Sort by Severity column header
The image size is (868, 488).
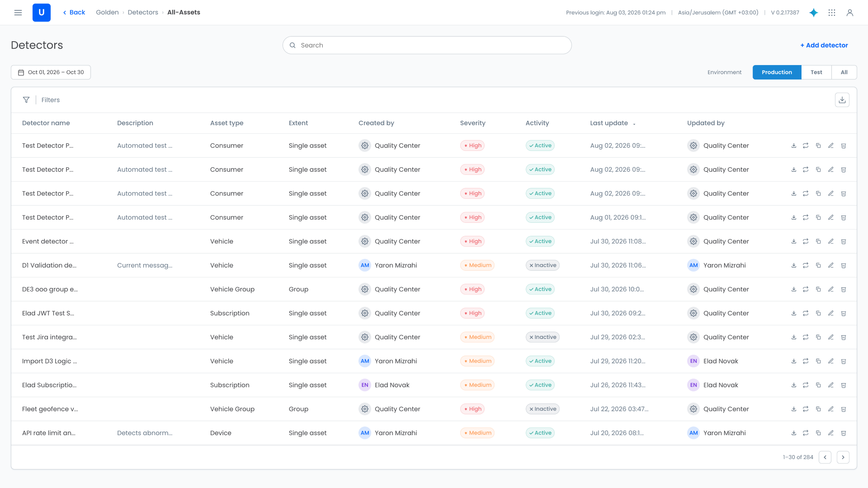[472, 123]
